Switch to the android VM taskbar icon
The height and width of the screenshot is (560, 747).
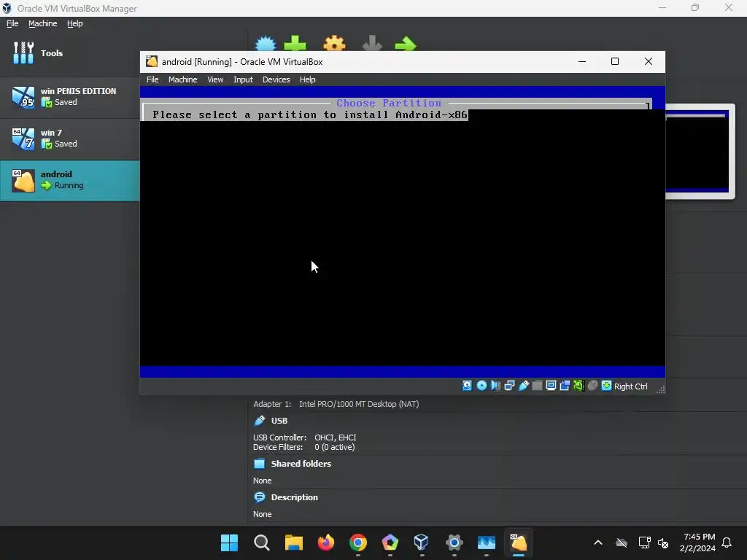(519, 542)
